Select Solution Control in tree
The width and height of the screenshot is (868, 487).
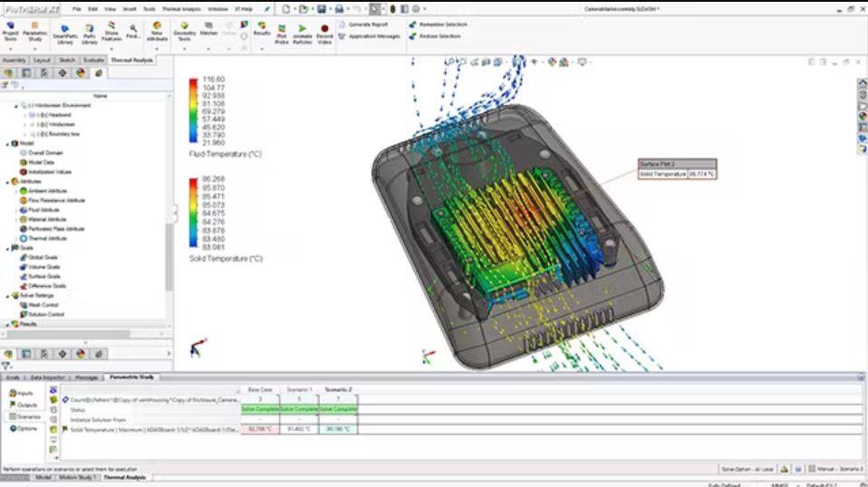pos(46,314)
